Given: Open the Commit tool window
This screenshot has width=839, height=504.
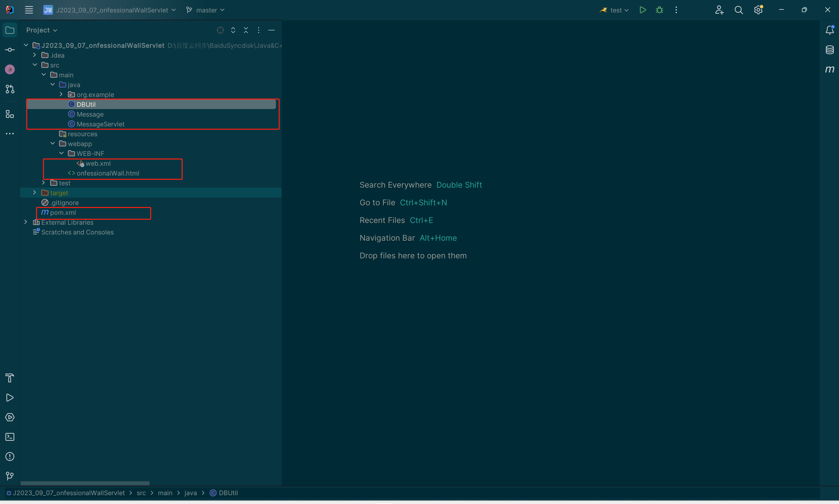Looking at the screenshot, I should (x=10, y=50).
